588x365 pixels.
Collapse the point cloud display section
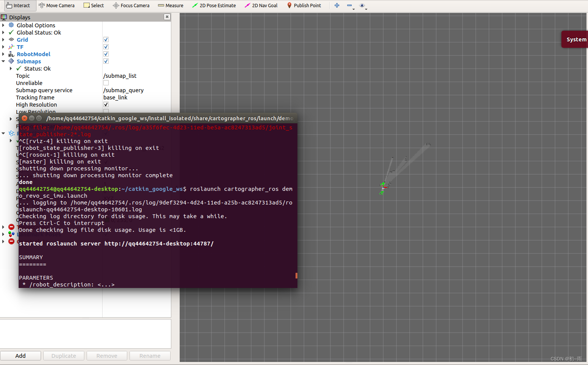click(x=3, y=133)
